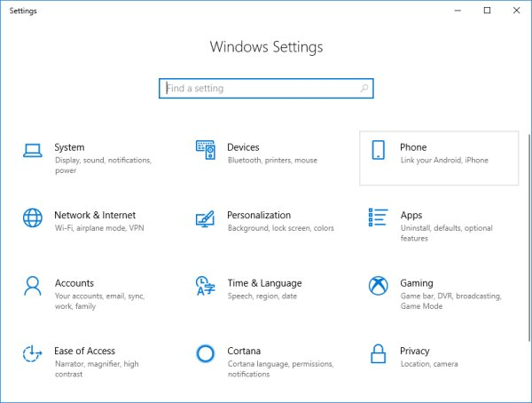Screen dimensions: 532x403
Task: Click the Windows Settings page title
Action: [266, 47]
